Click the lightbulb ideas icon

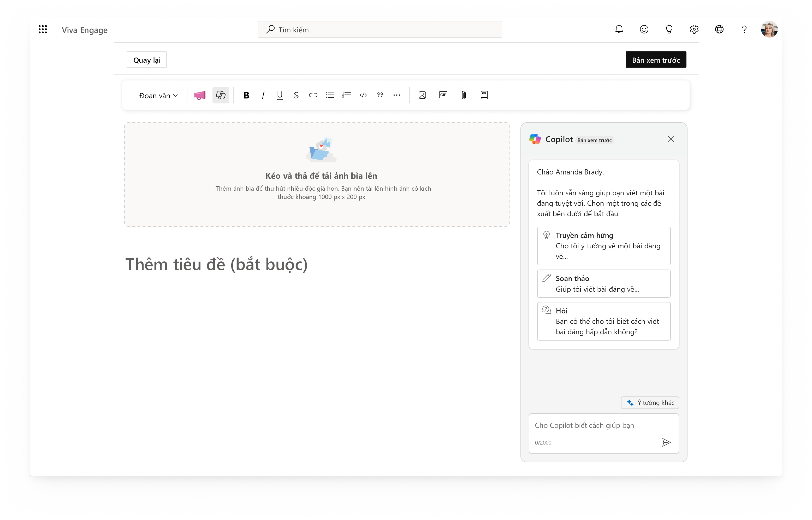[669, 29]
